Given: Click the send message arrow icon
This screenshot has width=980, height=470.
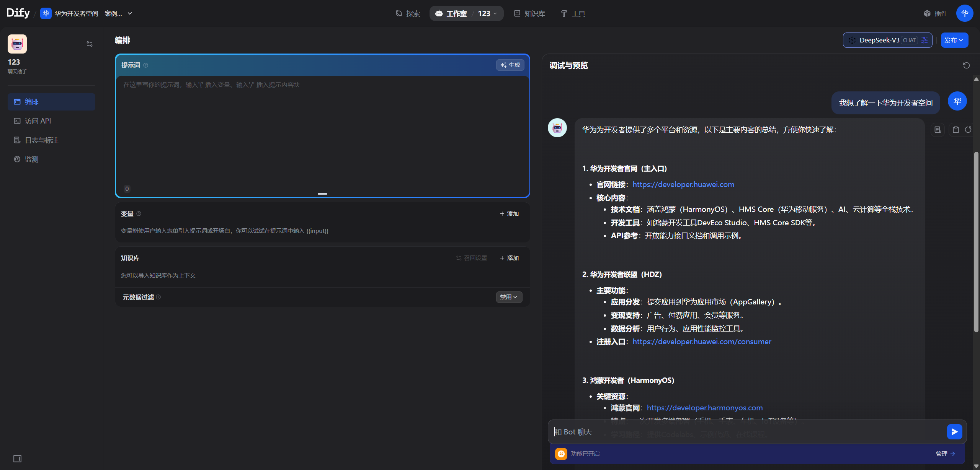Looking at the screenshot, I should 954,432.
